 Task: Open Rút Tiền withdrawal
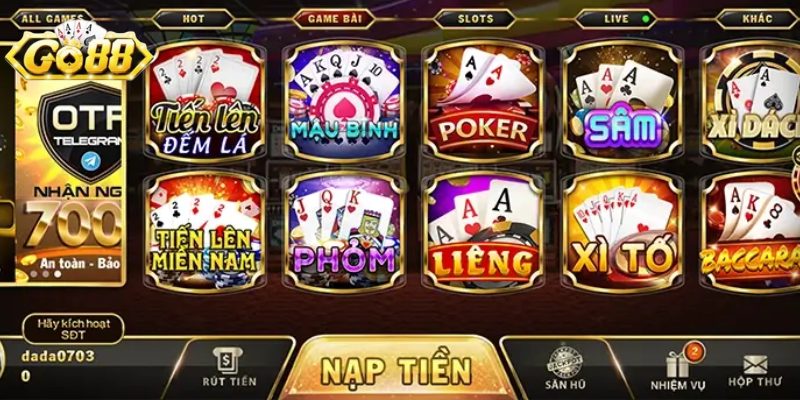[x=229, y=368]
